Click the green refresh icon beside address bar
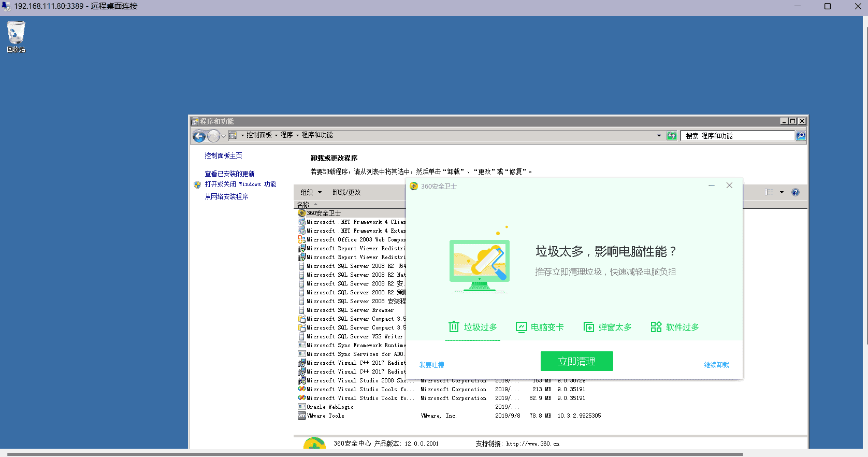 [672, 136]
